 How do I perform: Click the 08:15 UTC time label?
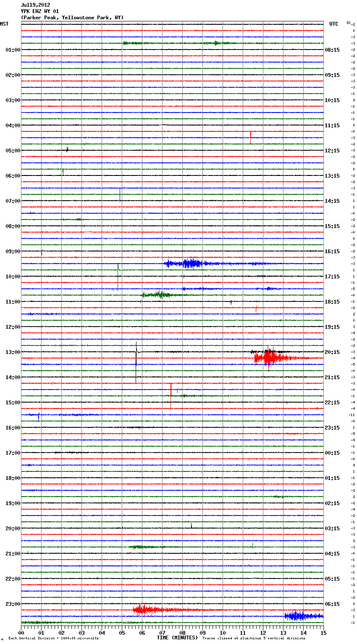332,50
